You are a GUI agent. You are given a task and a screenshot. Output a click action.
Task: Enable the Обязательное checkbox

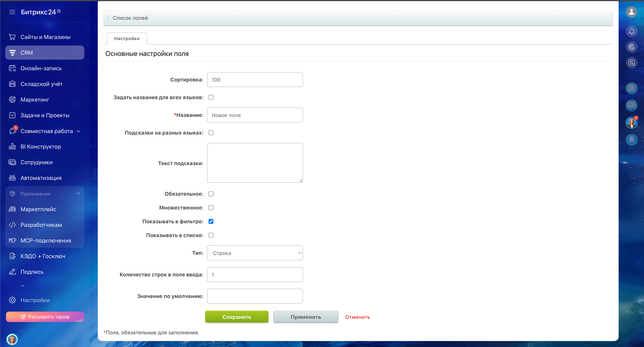tap(211, 194)
